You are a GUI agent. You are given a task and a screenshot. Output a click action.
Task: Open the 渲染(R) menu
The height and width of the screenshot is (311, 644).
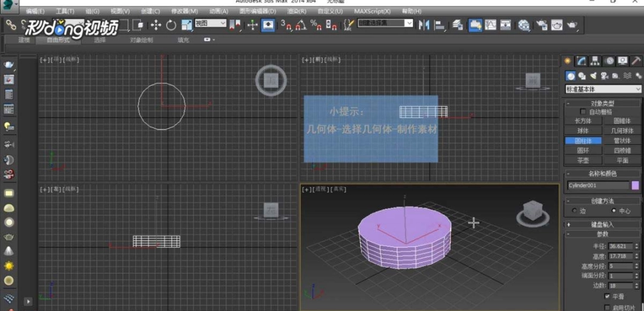296,11
